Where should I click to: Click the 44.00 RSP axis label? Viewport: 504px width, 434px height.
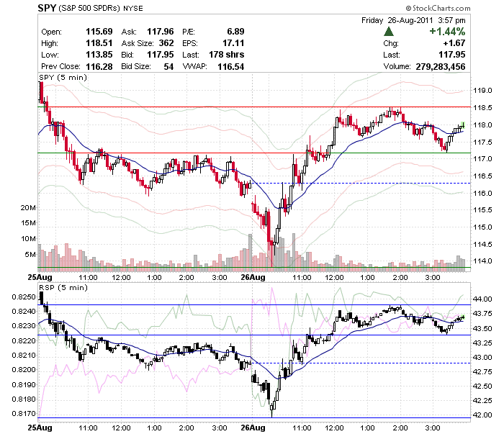(x=482, y=299)
